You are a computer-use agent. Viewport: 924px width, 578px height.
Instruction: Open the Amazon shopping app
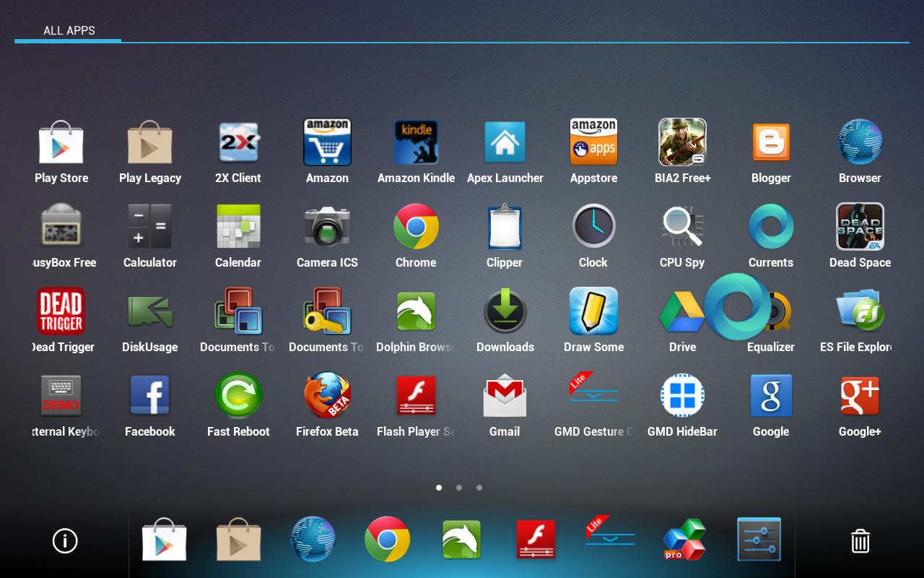tap(327, 142)
